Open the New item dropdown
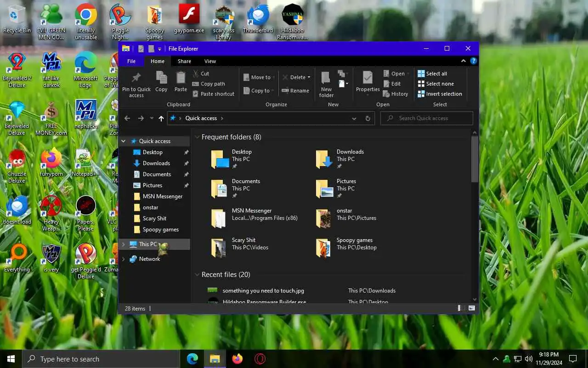The height and width of the screenshot is (368, 588). [x=343, y=84]
